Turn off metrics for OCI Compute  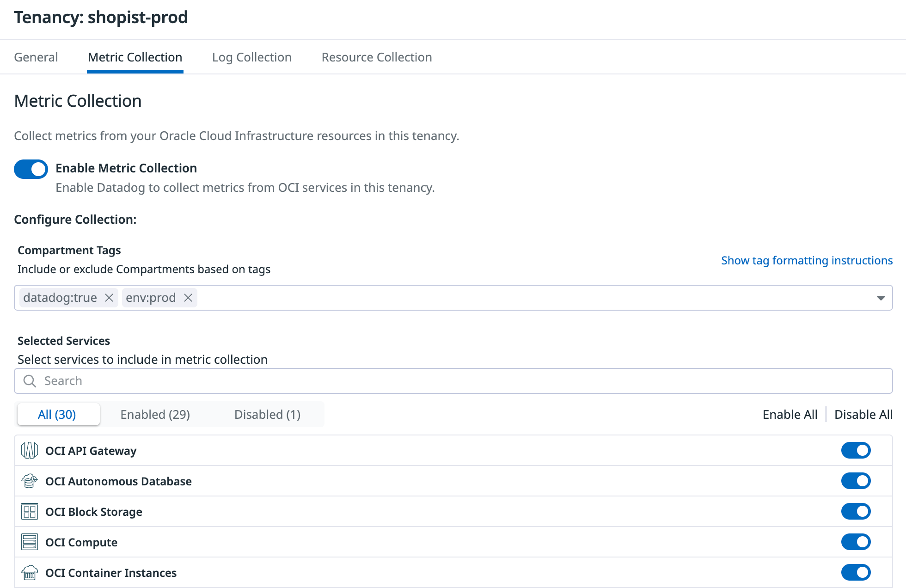tap(856, 542)
